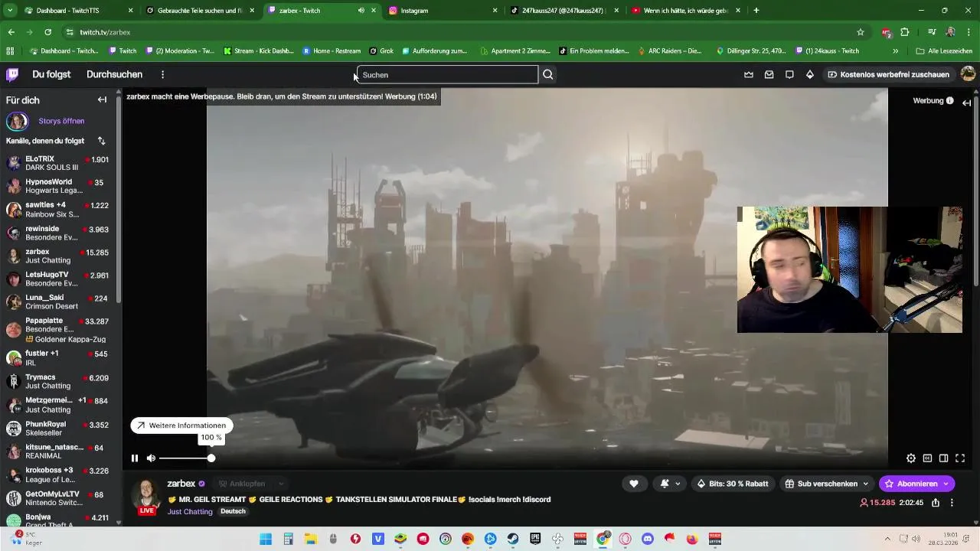Open the Durchsuchen tab
The width and height of the screenshot is (980, 551).
(114, 74)
